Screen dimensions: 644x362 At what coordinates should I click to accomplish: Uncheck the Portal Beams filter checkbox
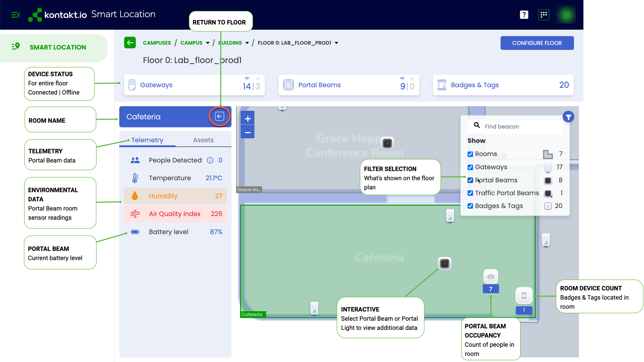(x=470, y=180)
